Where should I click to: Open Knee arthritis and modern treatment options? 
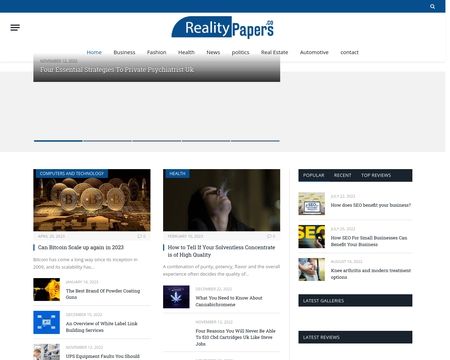click(x=371, y=274)
